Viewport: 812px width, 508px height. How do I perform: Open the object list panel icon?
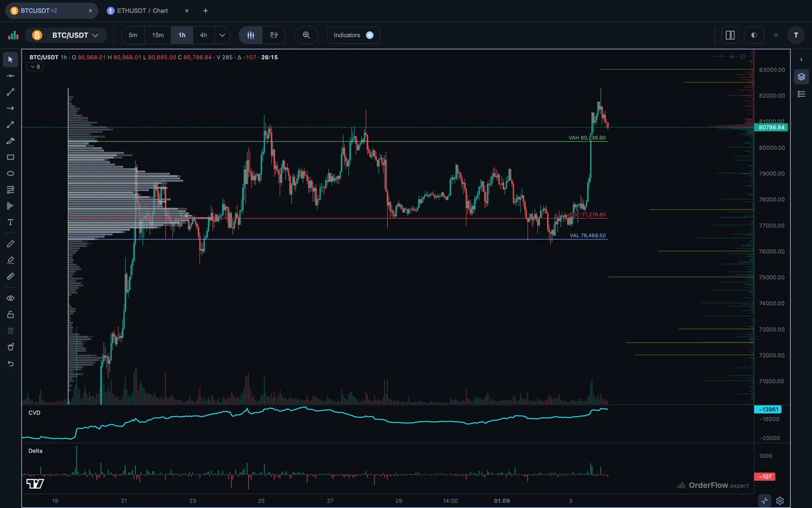801,94
